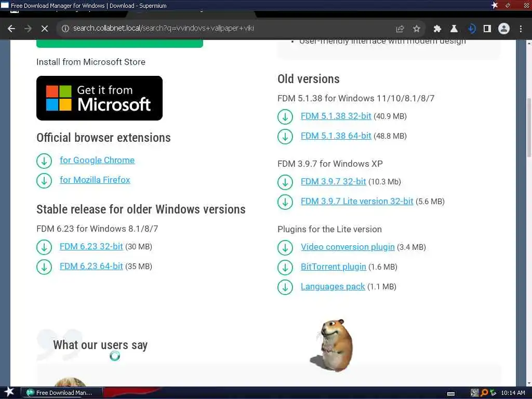Click download icon beside for Google Chrome
The height and width of the screenshot is (399, 532).
tap(44, 161)
